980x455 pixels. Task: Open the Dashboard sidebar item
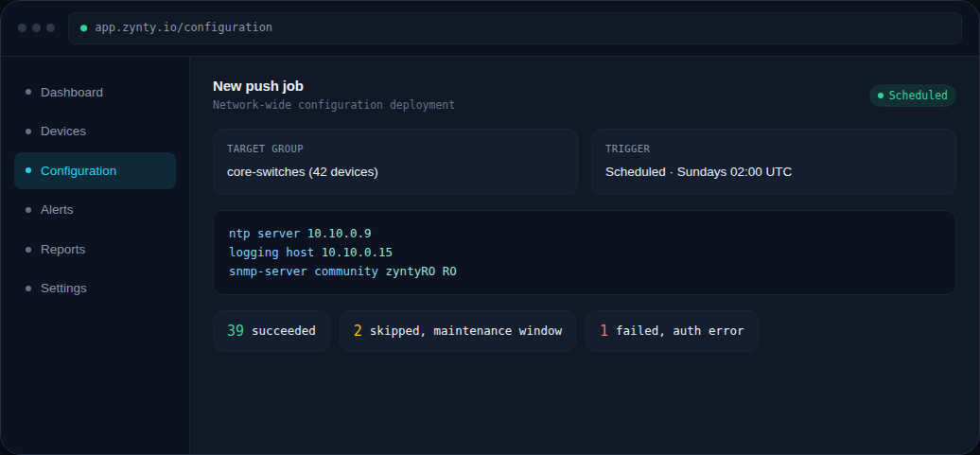95,93
